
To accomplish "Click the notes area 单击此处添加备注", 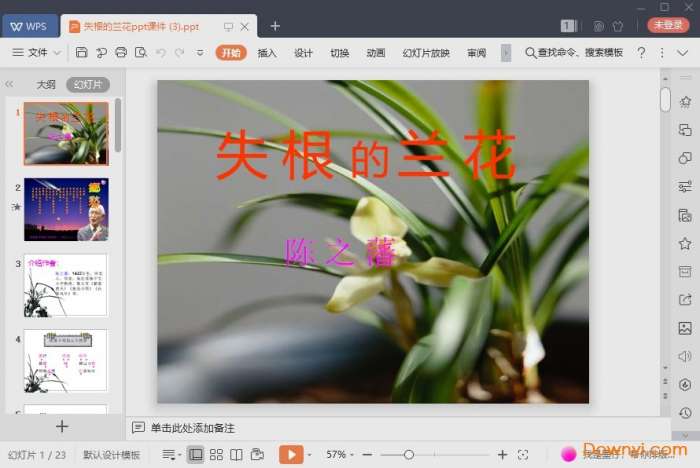I will point(192,428).
